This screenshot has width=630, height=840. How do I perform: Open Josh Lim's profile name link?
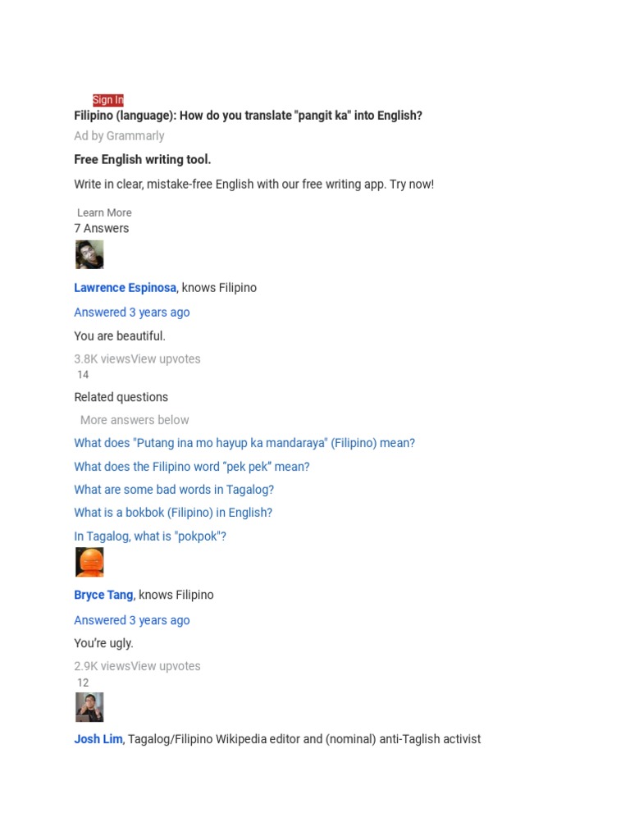tap(98, 739)
